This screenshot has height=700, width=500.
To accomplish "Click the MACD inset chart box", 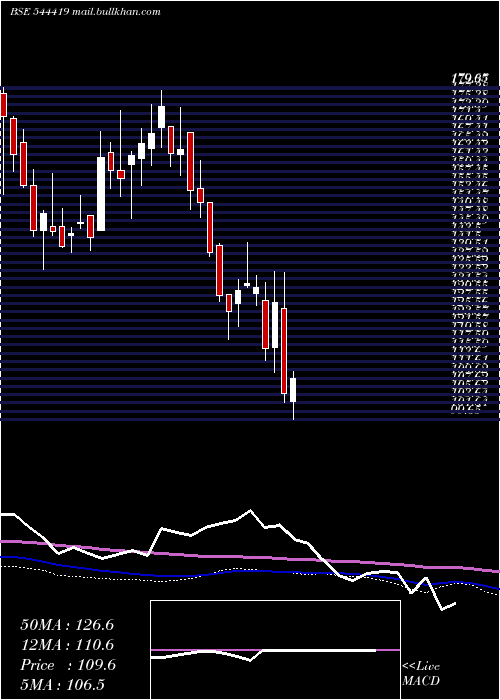I will coord(275,650).
